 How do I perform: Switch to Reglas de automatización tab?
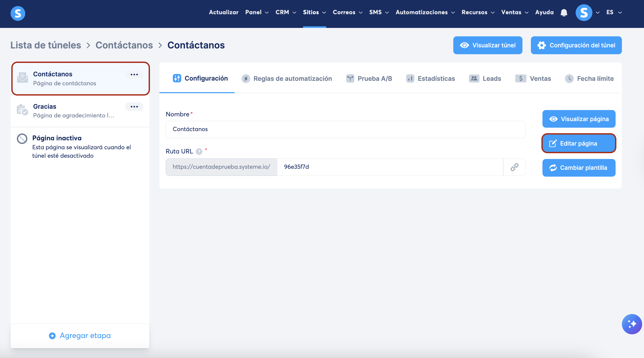[287, 78]
